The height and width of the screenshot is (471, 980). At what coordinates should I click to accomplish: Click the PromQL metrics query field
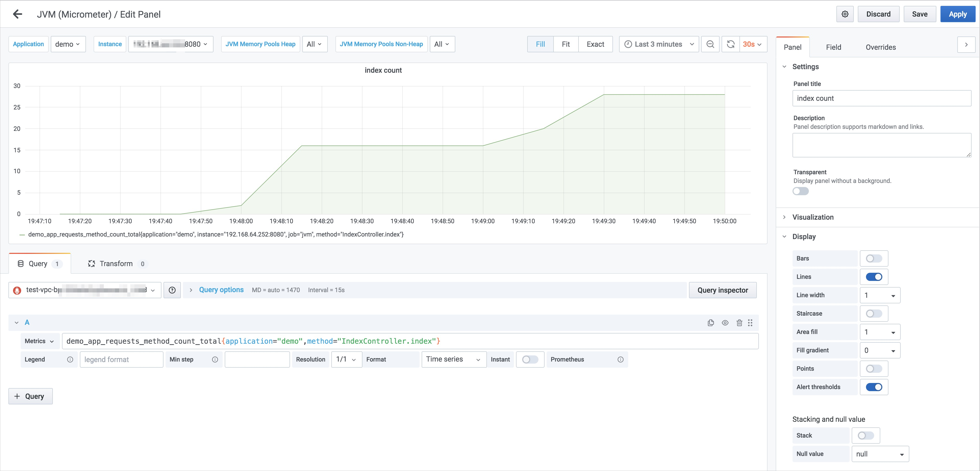[x=410, y=341]
